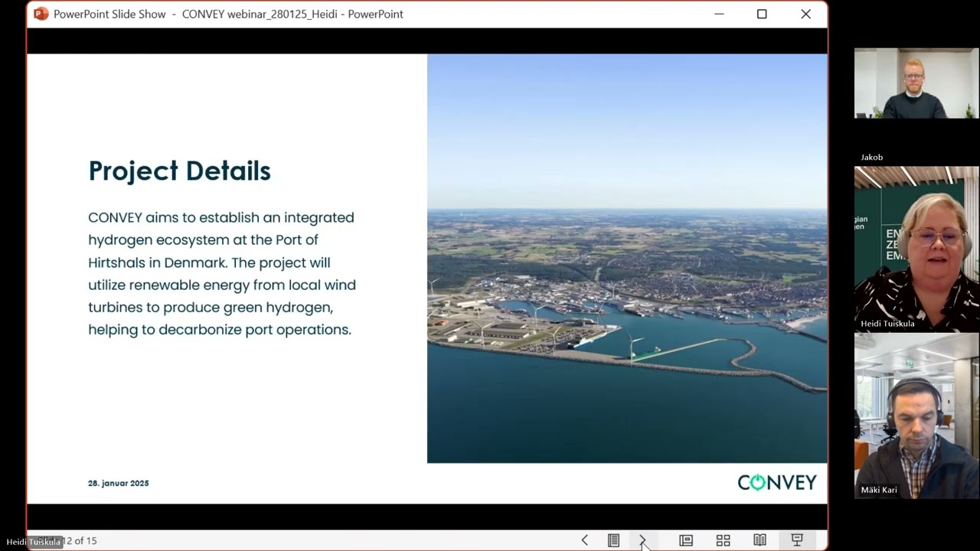Advance to the next slide arrow
The height and width of the screenshot is (551, 980).
click(x=642, y=540)
